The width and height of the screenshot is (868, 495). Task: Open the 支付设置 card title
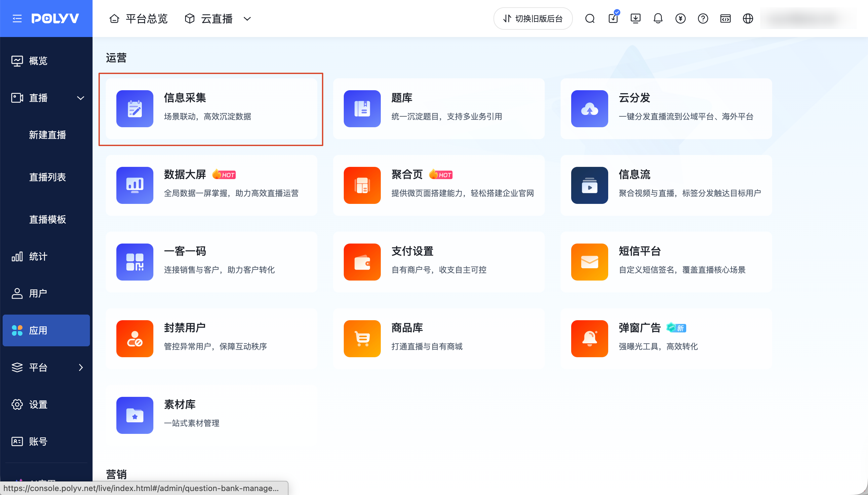[x=413, y=251]
